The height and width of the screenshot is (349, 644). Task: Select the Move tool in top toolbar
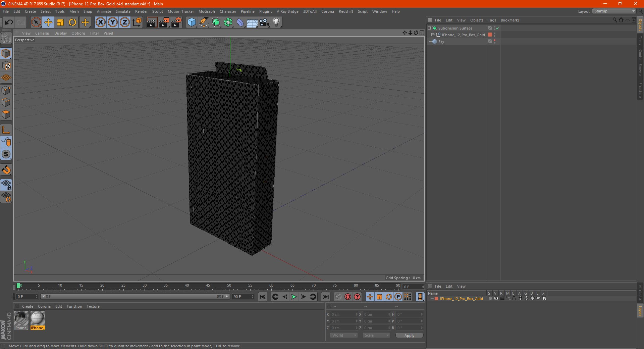[x=48, y=22]
